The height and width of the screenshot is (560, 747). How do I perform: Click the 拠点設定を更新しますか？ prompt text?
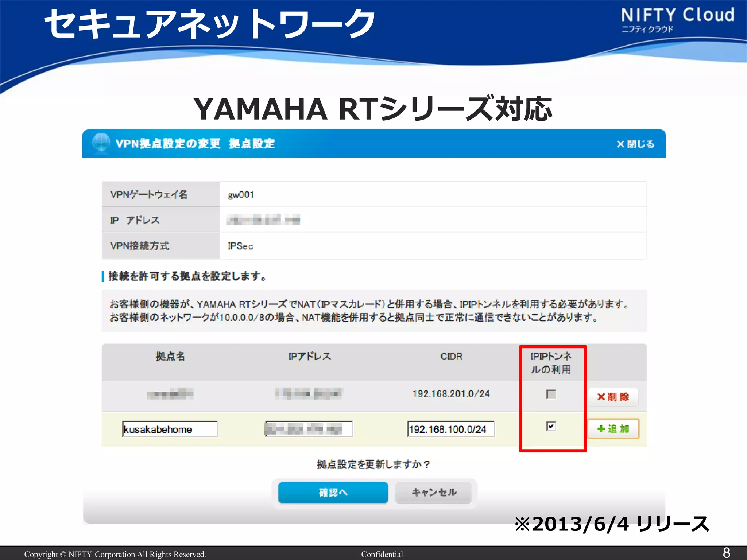click(x=373, y=464)
